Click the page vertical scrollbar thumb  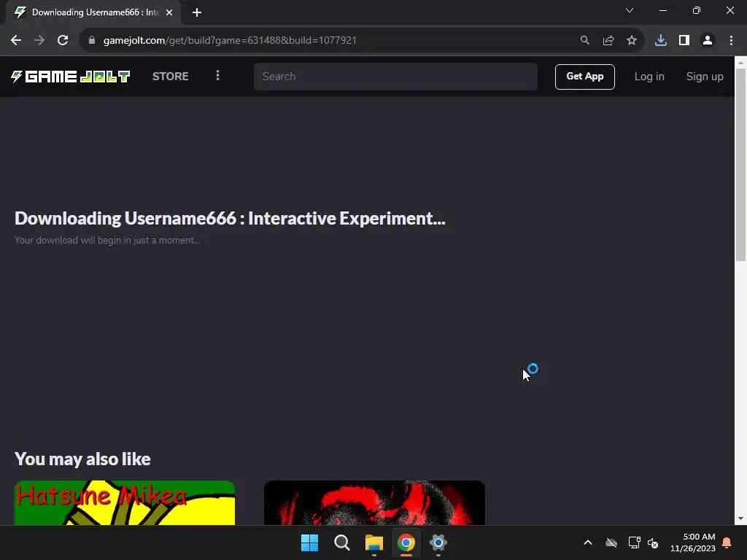(740, 164)
